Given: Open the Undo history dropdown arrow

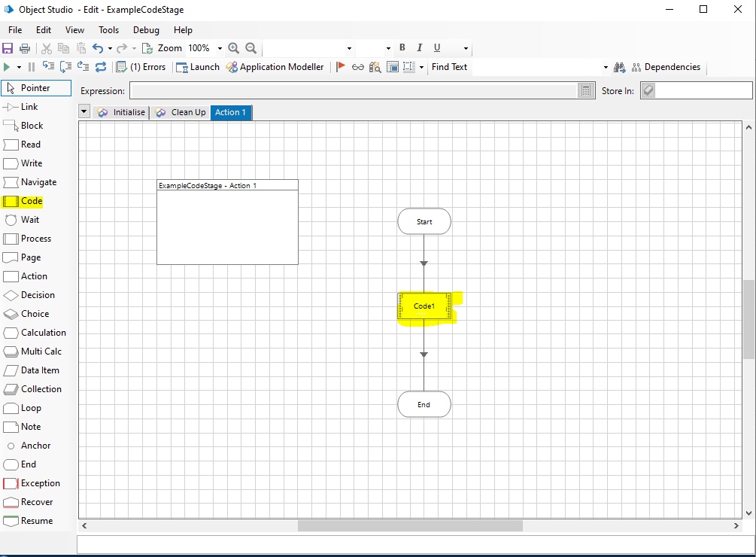Looking at the screenshot, I should [110, 48].
